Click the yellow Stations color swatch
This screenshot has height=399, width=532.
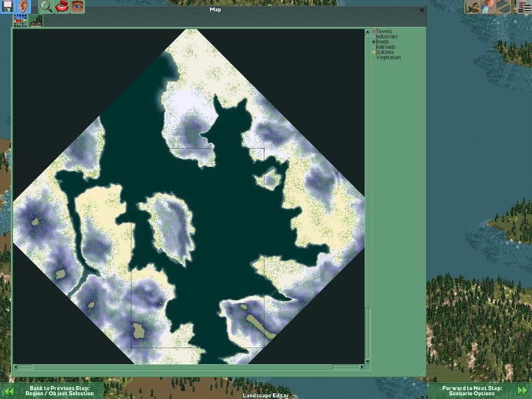pyautogui.click(x=374, y=52)
